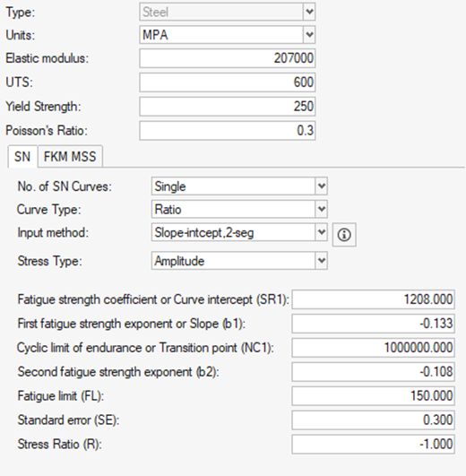Screen dimensions: 466x476
Task: Click the Transition point (NC1) field
Action: 373,348
